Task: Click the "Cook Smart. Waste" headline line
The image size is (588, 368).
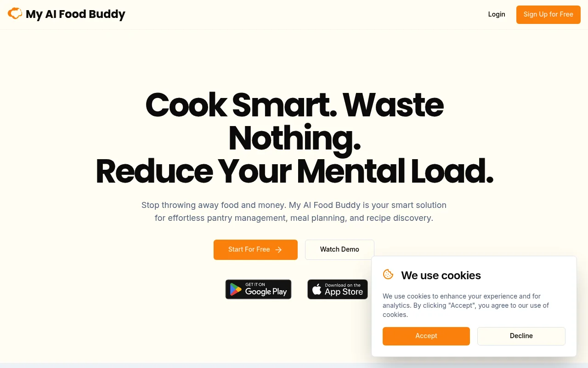Action: [x=294, y=105]
